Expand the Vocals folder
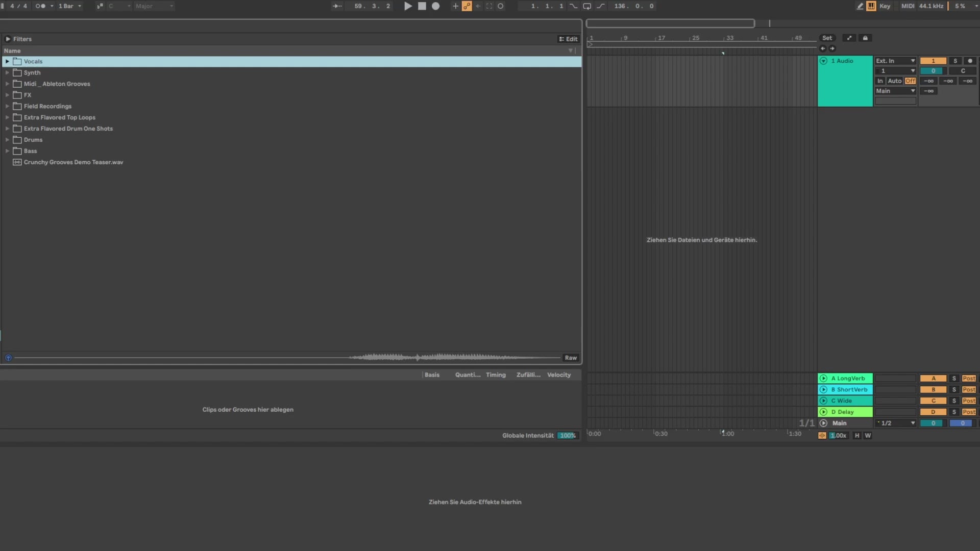This screenshot has height=551, width=980. click(7, 61)
